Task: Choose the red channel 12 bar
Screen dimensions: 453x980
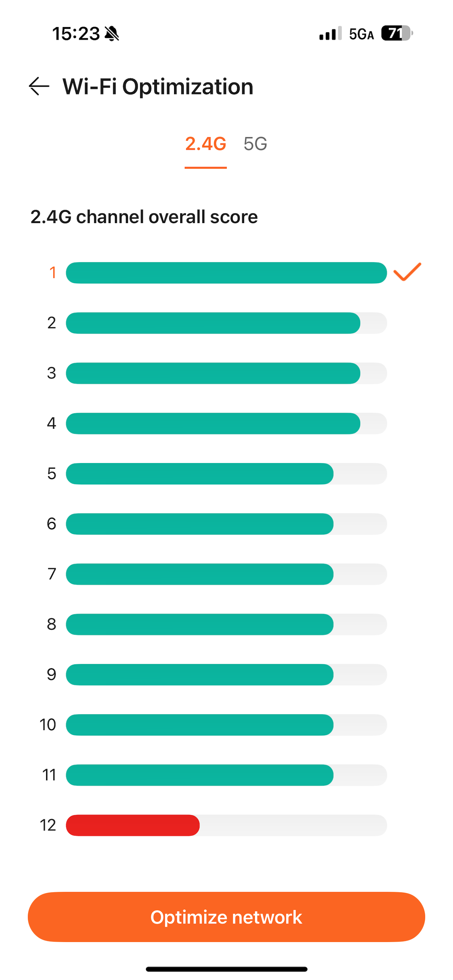Action: pyautogui.click(x=133, y=825)
